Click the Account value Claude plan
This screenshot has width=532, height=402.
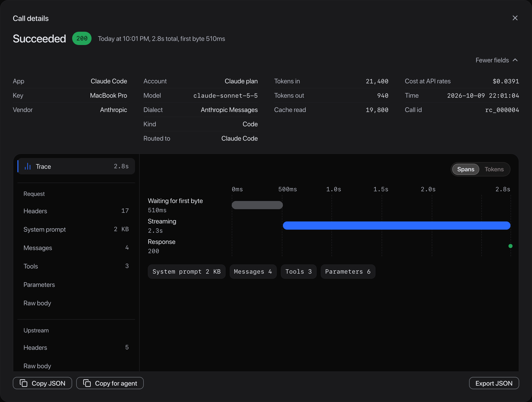241,81
